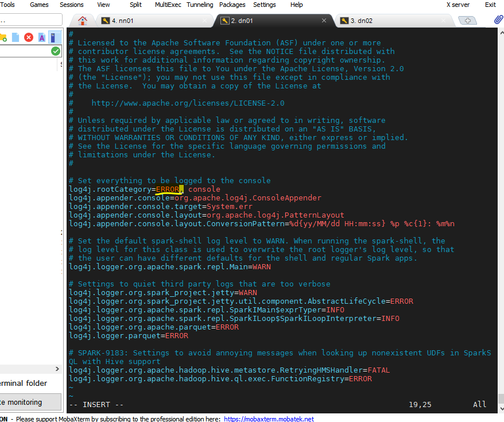
Task: Open the Games menu
Action: tap(39, 5)
